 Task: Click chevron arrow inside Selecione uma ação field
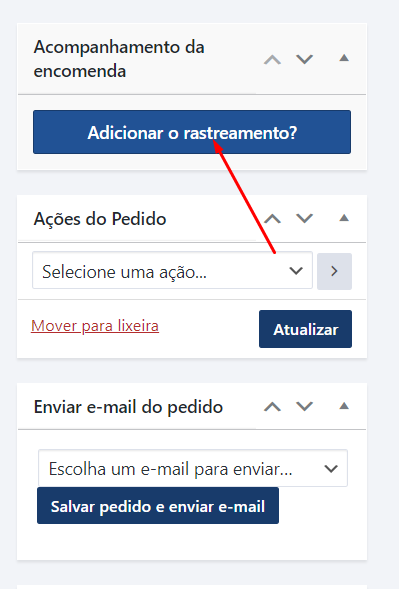point(296,271)
